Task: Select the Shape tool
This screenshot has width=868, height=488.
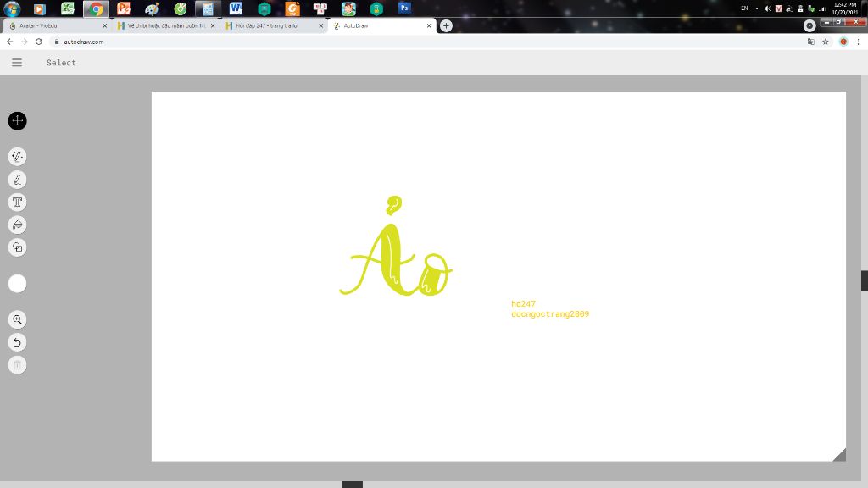Action: pyautogui.click(x=17, y=247)
